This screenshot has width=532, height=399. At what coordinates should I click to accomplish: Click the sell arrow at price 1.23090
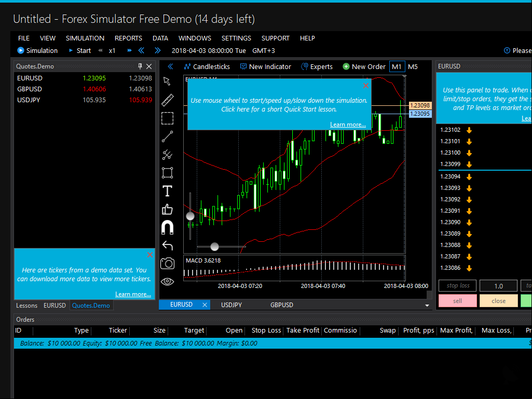pos(469,222)
